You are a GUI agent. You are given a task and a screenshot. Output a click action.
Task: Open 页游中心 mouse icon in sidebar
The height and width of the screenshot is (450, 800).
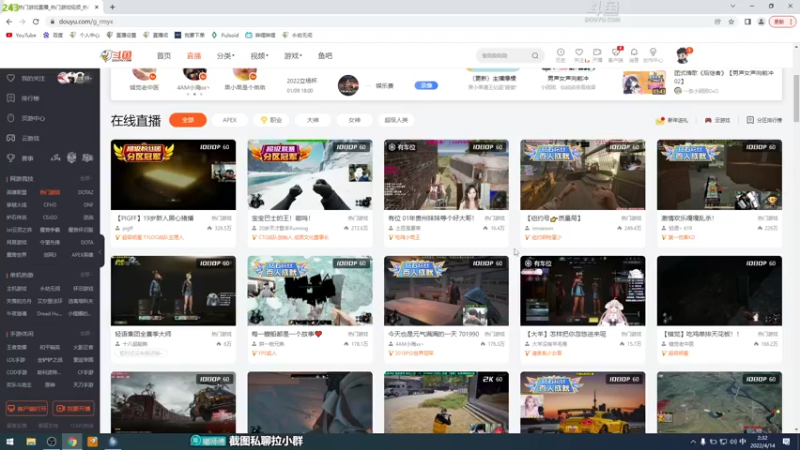pos(11,118)
